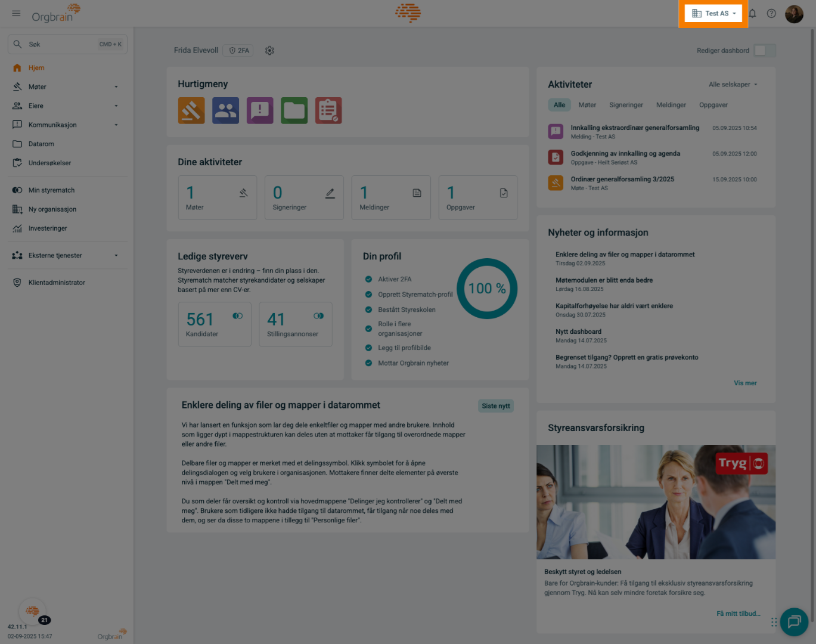Click the Undersøkelser icon in sidebar

point(17,163)
